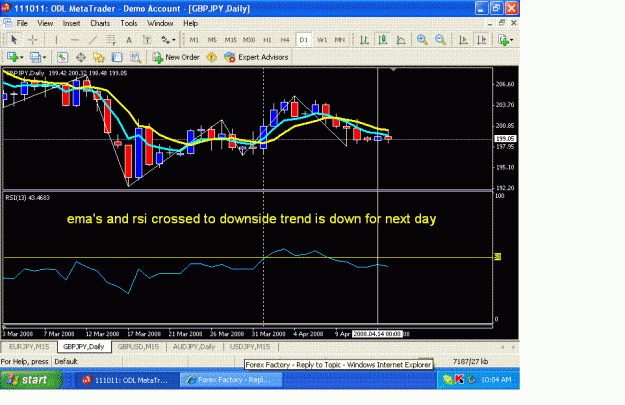Switch to GBPUSD,M15 chart tab
The height and width of the screenshot is (405, 625).
(138, 347)
